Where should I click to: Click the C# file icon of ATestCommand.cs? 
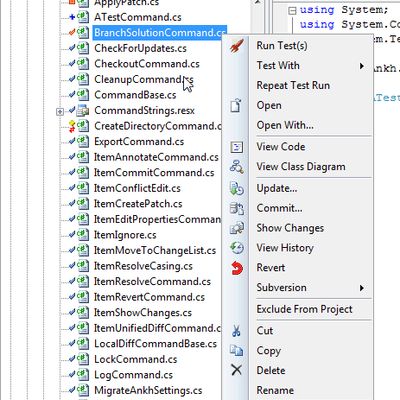point(83,17)
